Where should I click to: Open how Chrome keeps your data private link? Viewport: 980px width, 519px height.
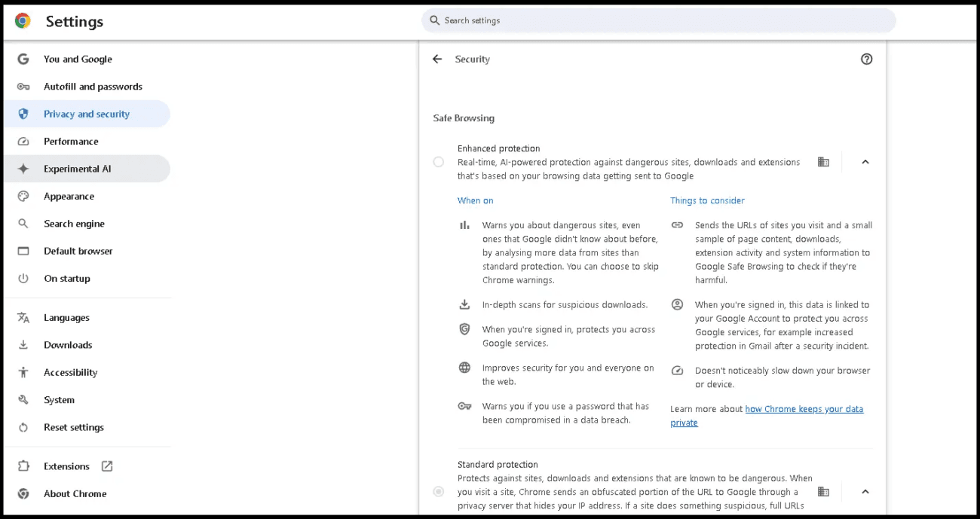pyautogui.click(x=767, y=416)
